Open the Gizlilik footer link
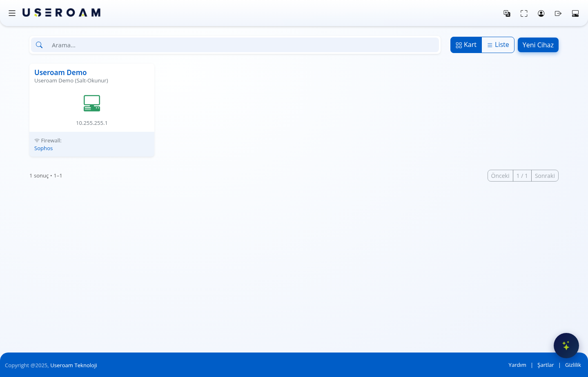588x377 pixels. [x=573, y=365]
